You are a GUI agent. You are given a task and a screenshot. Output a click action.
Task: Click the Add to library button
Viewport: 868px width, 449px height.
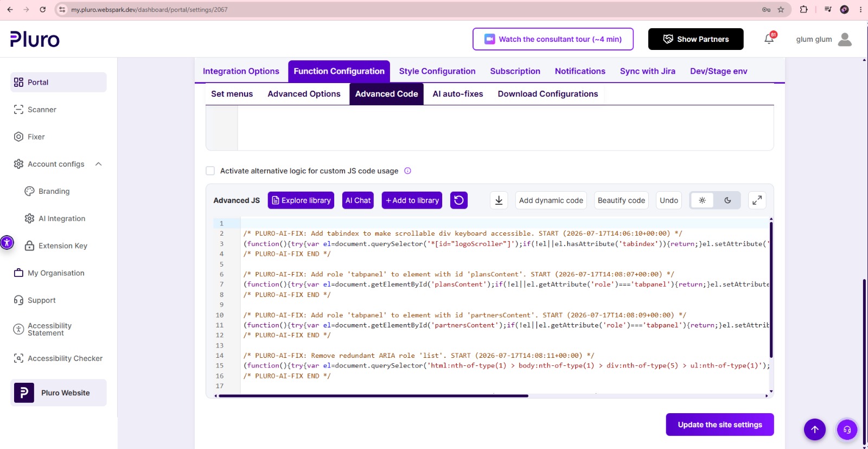(x=412, y=200)
